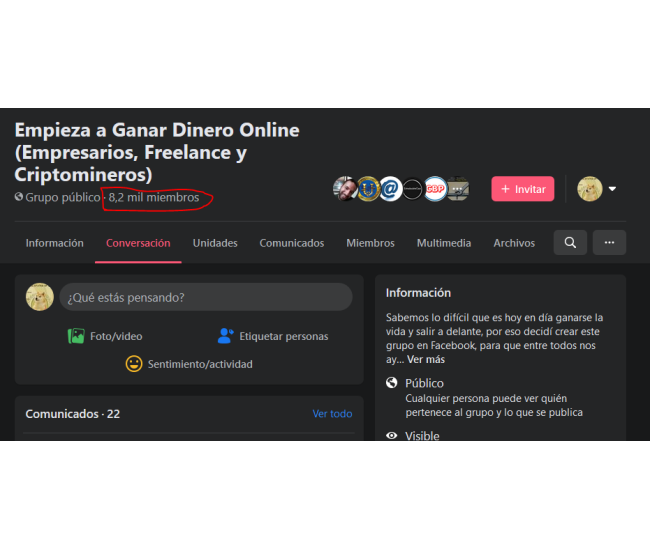The height and width of the screenshot is (550, 650).
Task: Click the ¿Qué estás pensando? post field
Action: (206, 297)
